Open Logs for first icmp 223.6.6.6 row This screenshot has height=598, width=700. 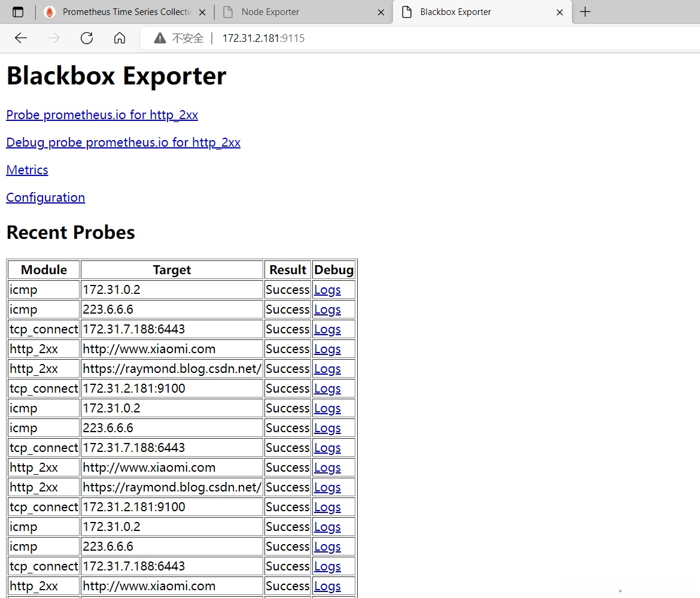pos(327,309)
